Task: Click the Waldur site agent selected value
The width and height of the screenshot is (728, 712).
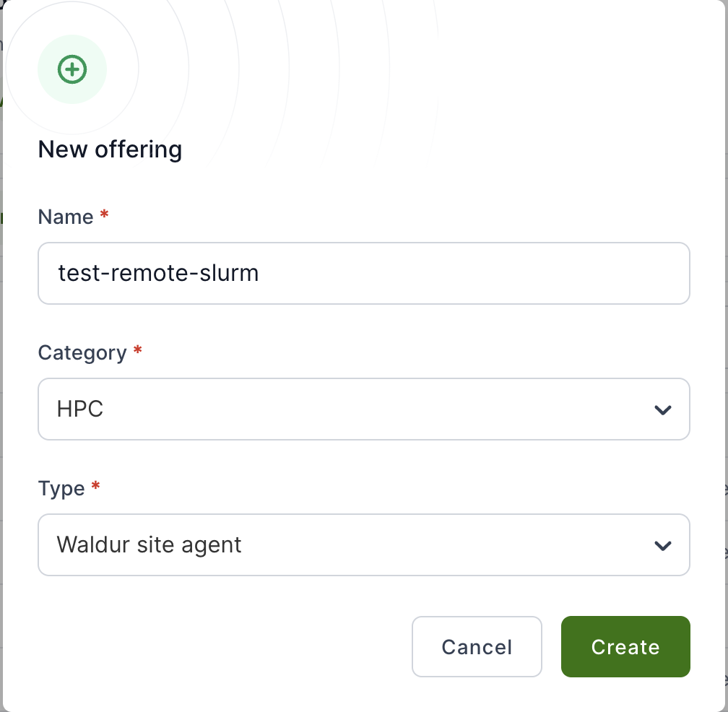Action: click(x=149, y=544)
